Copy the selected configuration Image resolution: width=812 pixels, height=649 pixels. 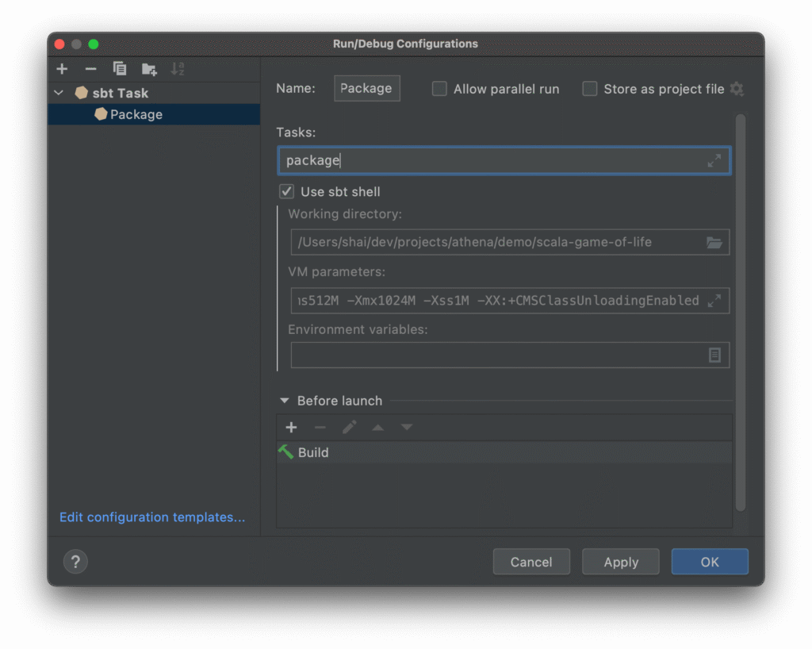tap(120, 69)
